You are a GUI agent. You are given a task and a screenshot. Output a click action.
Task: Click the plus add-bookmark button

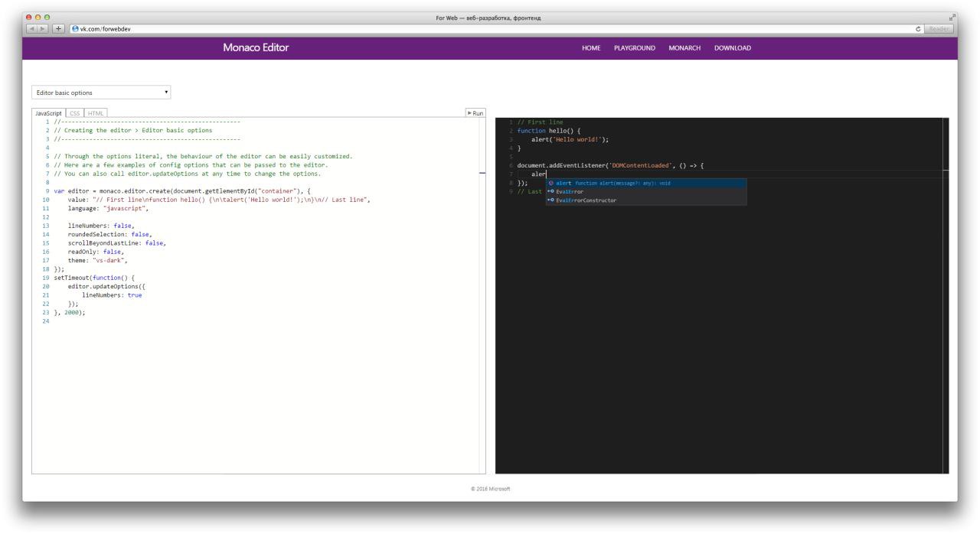[57, 28]
